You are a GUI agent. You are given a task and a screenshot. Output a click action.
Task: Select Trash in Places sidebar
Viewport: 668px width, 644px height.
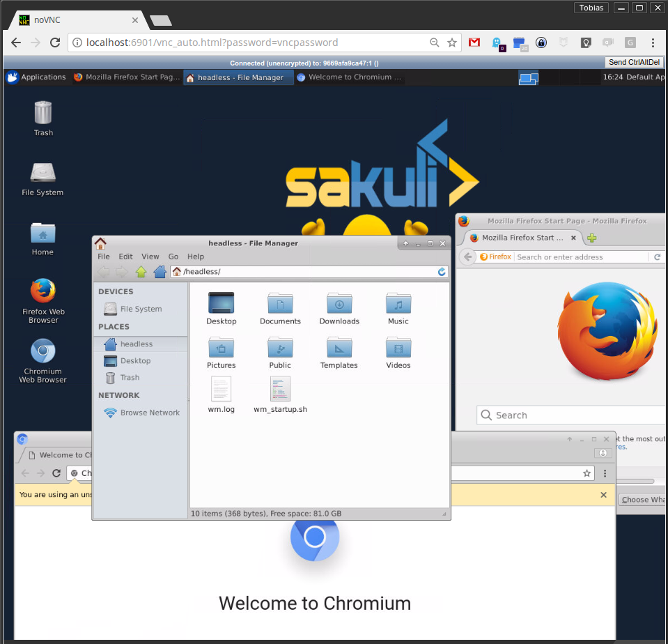[140, 377]
